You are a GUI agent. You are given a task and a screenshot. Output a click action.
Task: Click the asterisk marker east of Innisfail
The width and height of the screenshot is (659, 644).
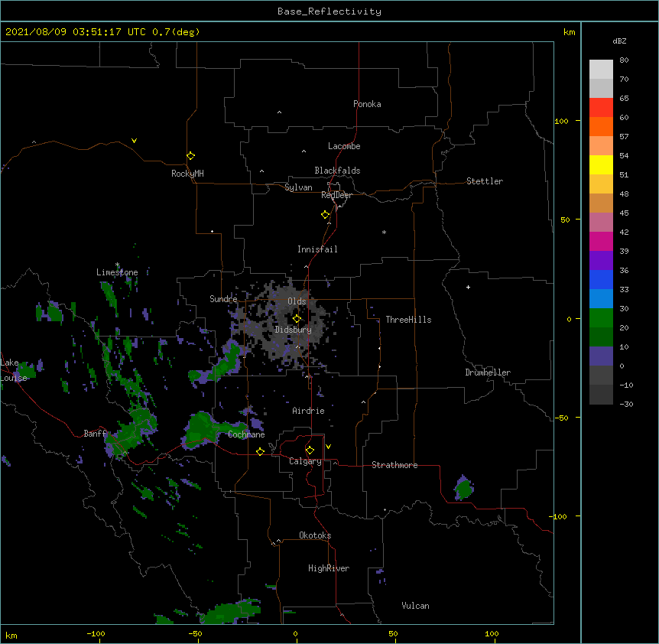(384, 232)
